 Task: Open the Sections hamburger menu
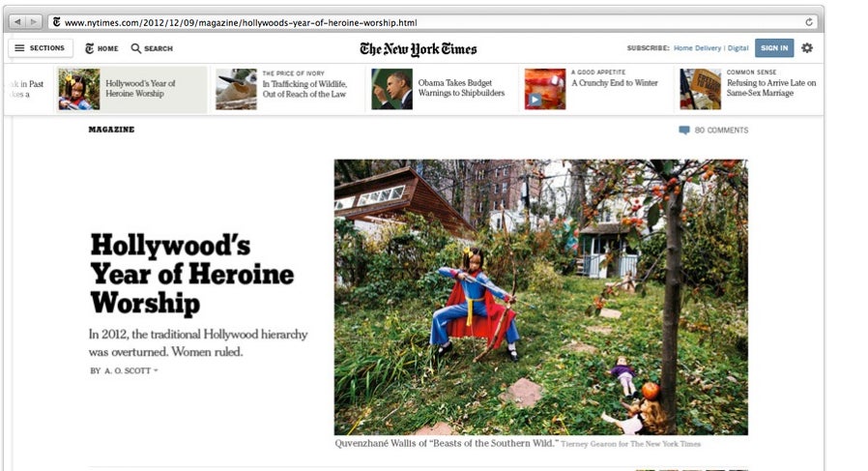tap(41, 48)
